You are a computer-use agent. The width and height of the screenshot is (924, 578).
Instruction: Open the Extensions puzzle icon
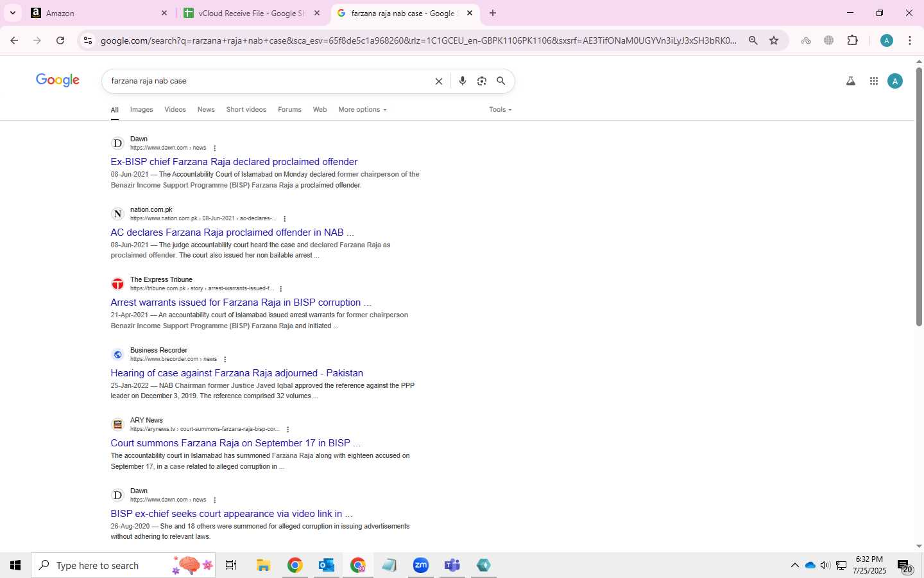(852, 40)
